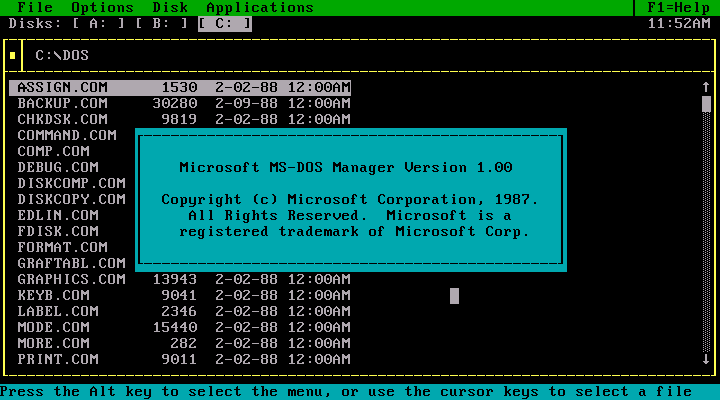Click the yellow directory marker icon
This screenshot has width=720, height=400.
tap(13, 55)
